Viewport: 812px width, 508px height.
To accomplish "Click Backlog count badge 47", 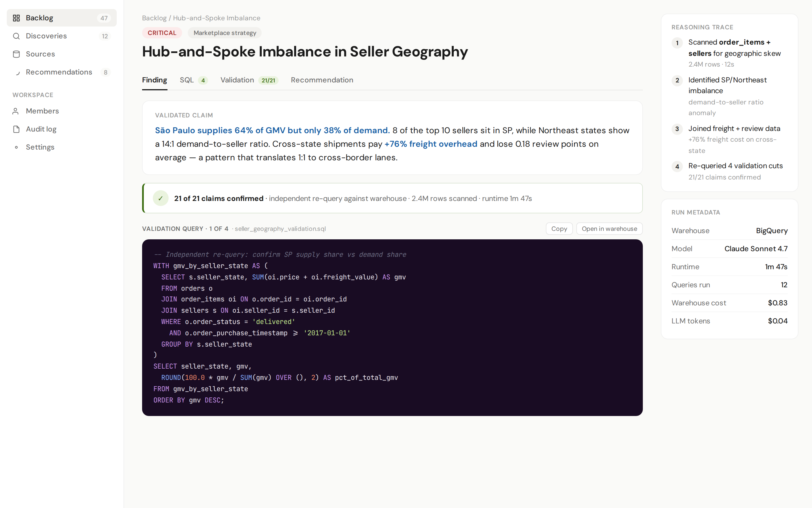I will click(x=104, y=18).
